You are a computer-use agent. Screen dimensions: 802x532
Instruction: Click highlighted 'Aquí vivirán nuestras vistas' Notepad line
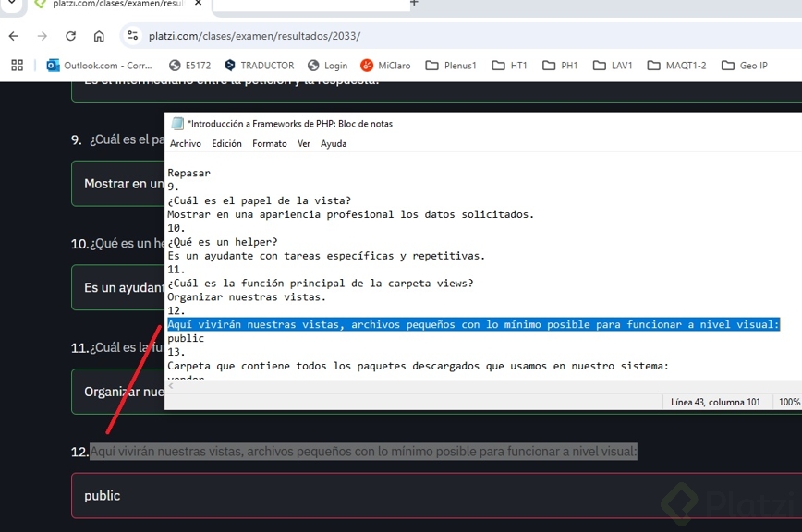[x=473, y=324]
